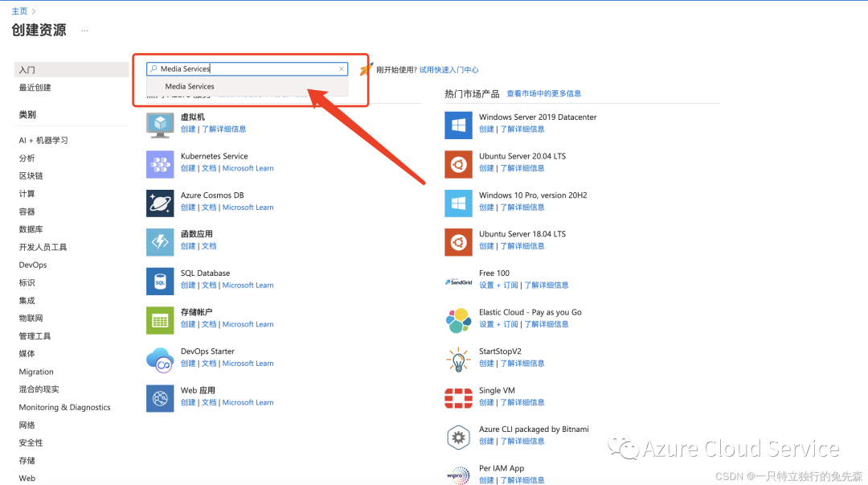Image resolution: width=868 pixels, height=485 pixels.
Task: Click 设置 + 订阅 under Free 100
Action: pos(498,286)
